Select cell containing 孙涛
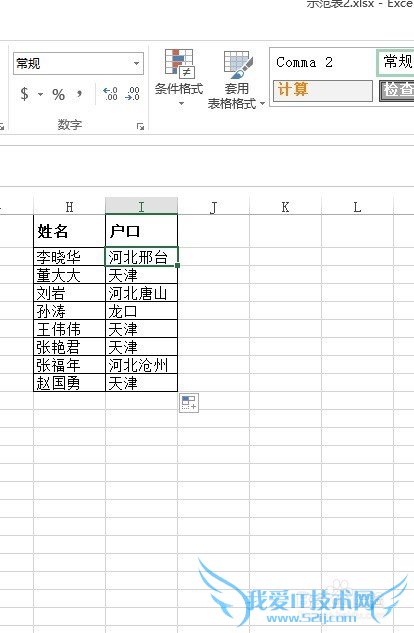This screenshot has width=414, height=633. pos(69,311)
